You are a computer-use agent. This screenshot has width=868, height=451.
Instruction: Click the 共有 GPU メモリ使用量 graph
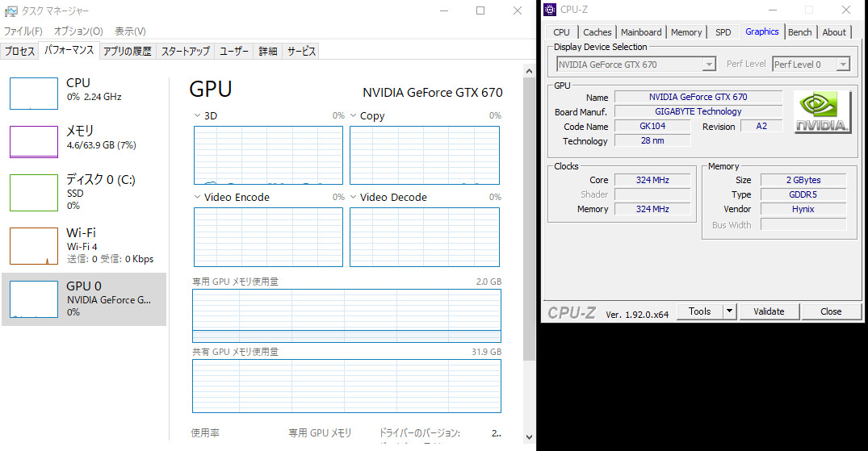[346, 386]
